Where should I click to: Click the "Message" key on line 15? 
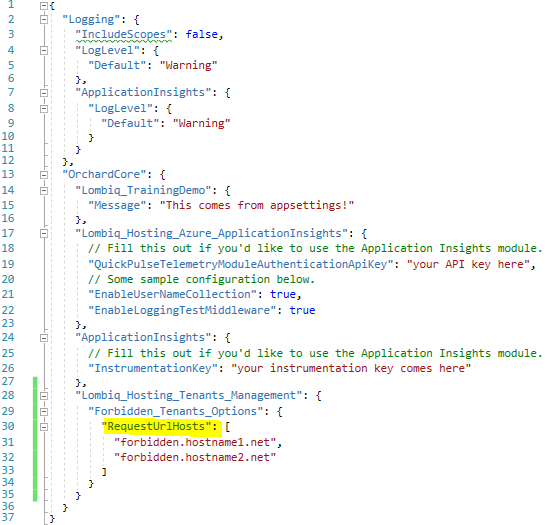coord(117,205)
